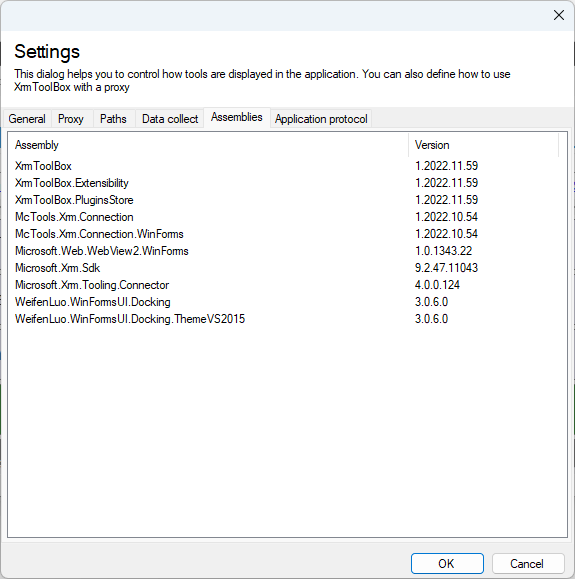This screenshot has height=579, width=575.
Task: Close the Settings dialog with X
Action: click(559, 15)
